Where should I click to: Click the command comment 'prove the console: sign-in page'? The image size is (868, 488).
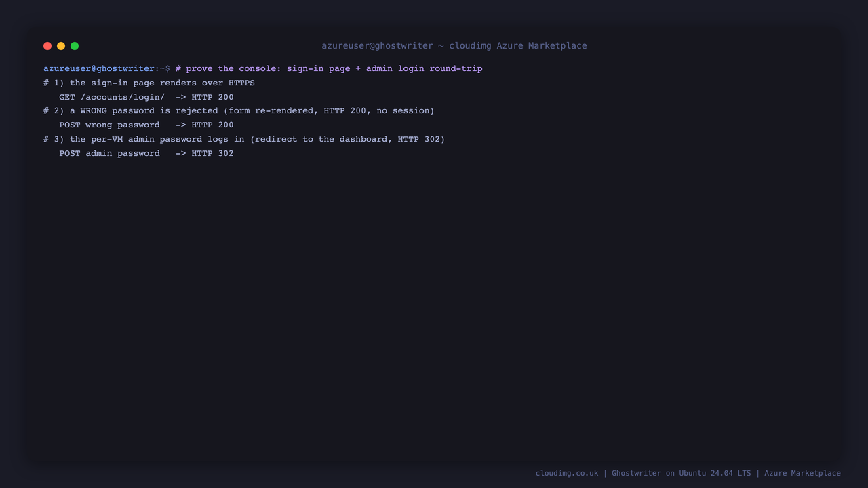[x=268, y=68]
